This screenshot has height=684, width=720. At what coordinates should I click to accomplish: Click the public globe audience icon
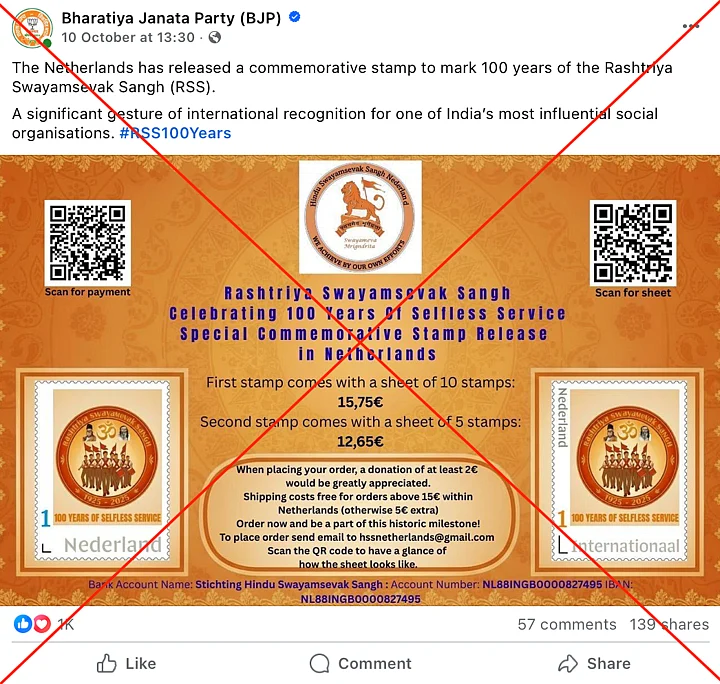click(214, 37)
